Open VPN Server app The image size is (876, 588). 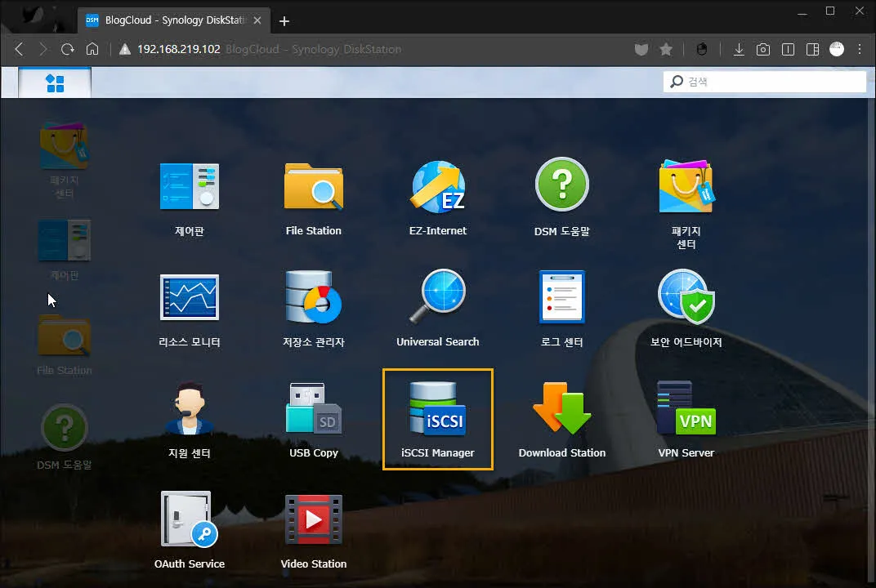click(686, 420)
